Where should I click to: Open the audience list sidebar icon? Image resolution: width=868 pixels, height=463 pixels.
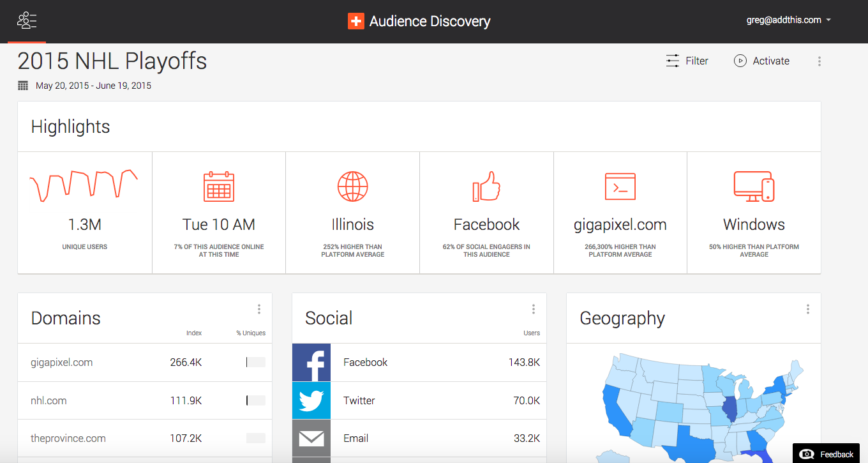click(27, 20)
